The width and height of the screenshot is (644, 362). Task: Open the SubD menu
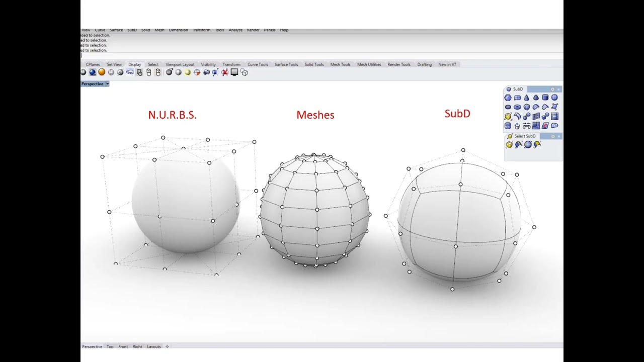point(132,30)
